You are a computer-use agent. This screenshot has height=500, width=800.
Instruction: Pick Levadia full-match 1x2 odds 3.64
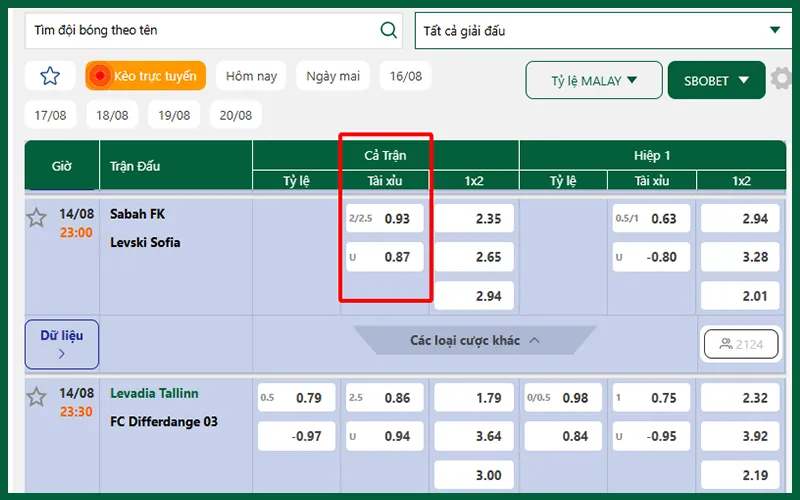pos(474,436)
